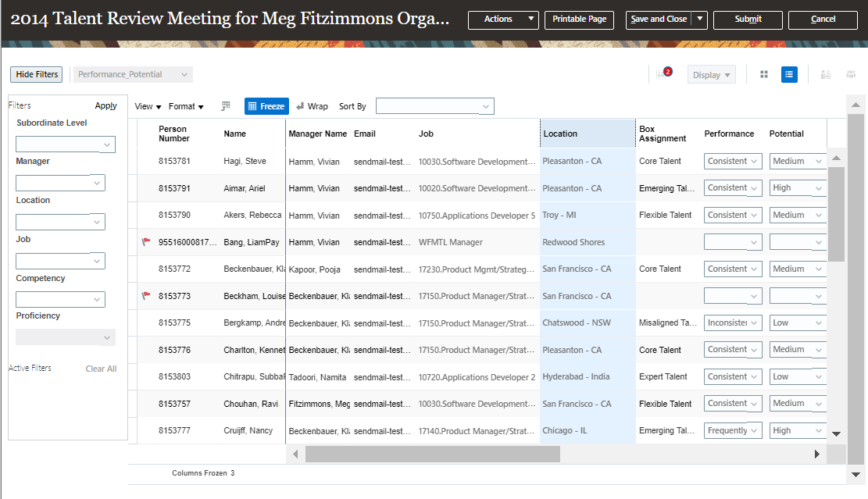
Task: Open Potential dropdown for Chitrapu row
Action: pyautogui.click(x=798, y=376)
